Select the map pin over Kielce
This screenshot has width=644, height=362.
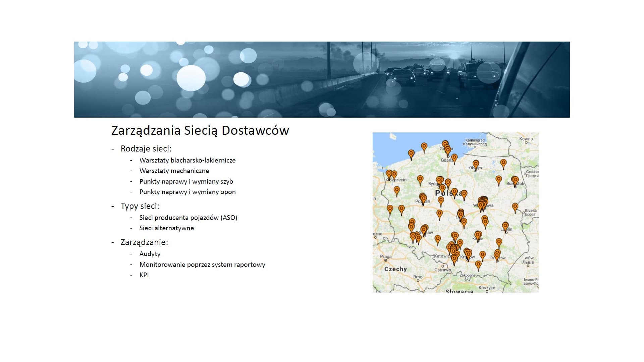[478, 235]
